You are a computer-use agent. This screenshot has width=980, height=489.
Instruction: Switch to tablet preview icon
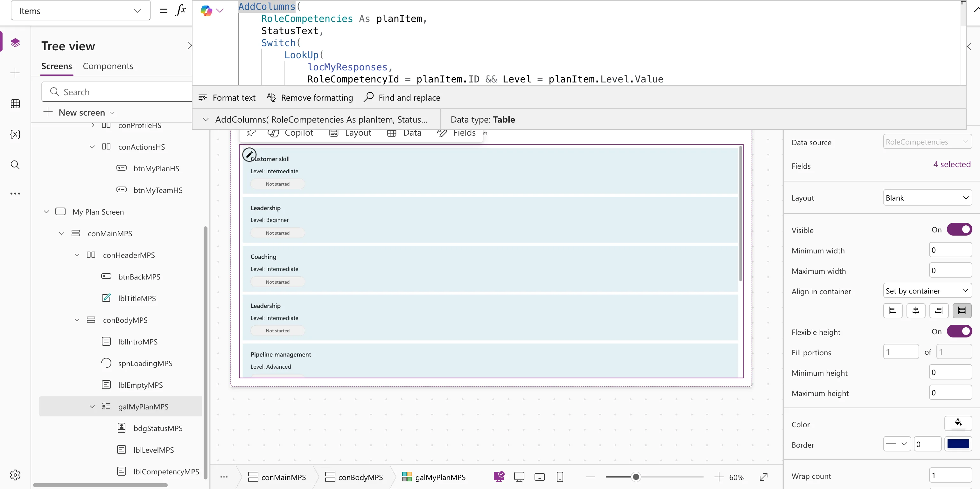(x=539, y=477)
